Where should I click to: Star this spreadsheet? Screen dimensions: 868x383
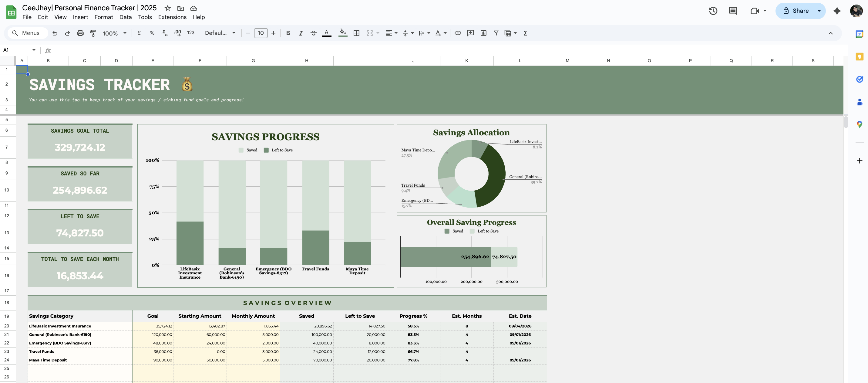coord(167,8)
